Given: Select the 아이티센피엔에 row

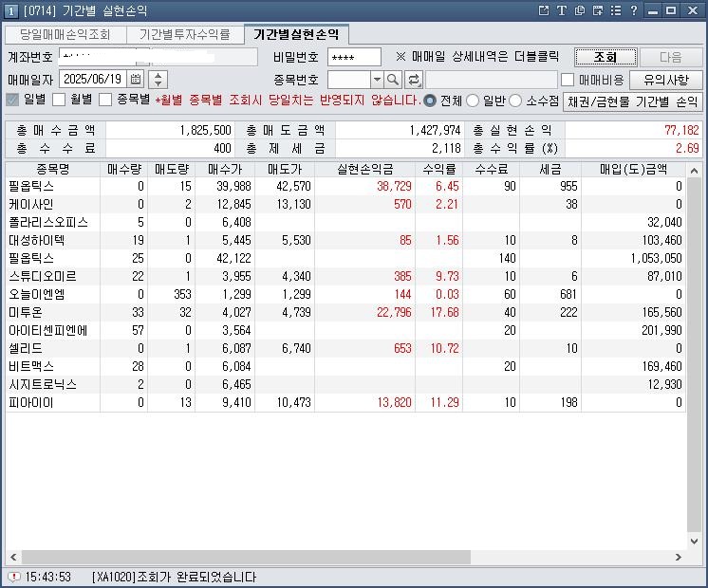Looking at the screenshot, I should coord(345,330).
